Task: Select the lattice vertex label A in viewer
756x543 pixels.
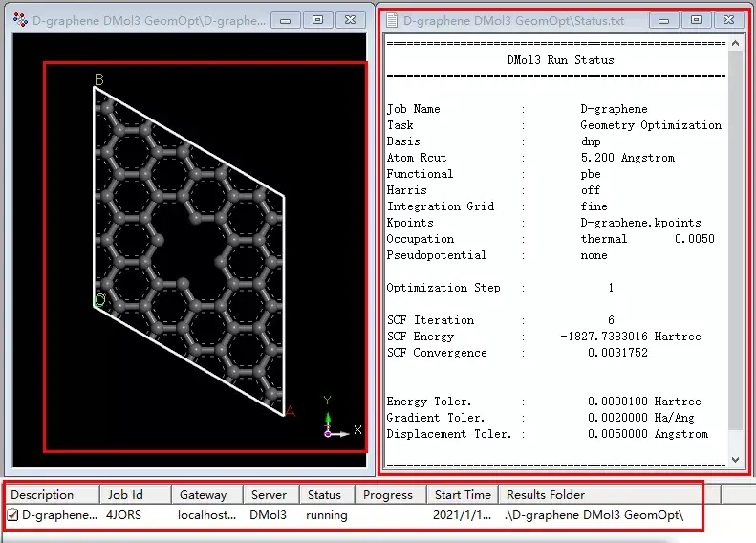Action: [291, 412]
